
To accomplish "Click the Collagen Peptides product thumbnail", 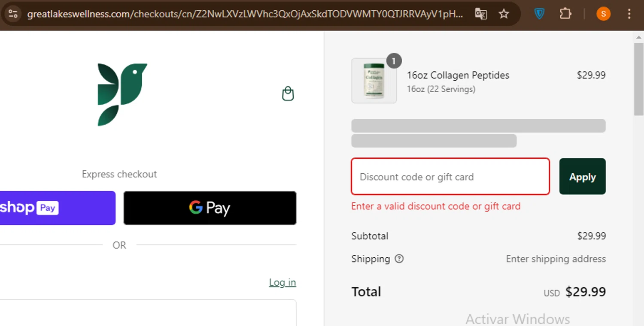I will click(x=374, y=81).
